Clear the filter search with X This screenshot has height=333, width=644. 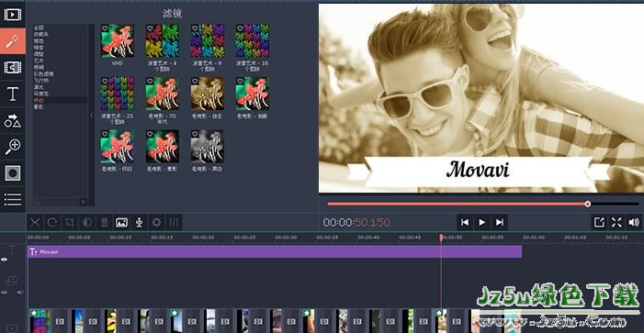(84, 202)
